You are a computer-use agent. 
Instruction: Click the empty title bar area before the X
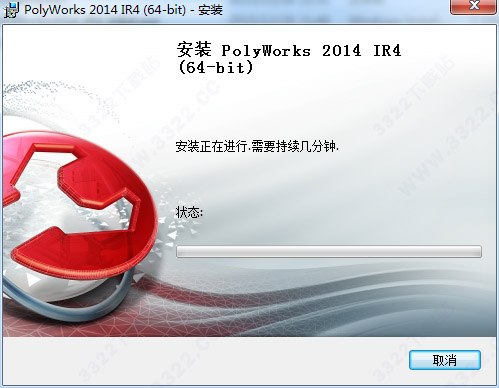click(337, 9)
